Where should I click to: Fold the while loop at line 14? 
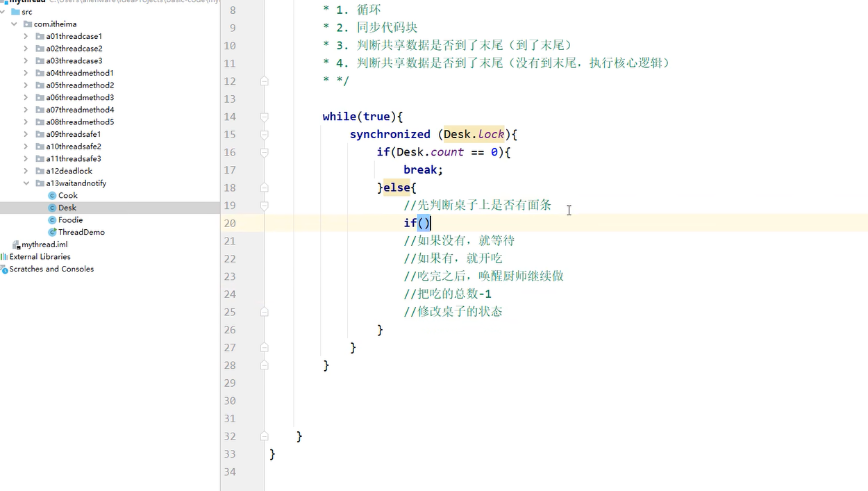click(265, 117)
